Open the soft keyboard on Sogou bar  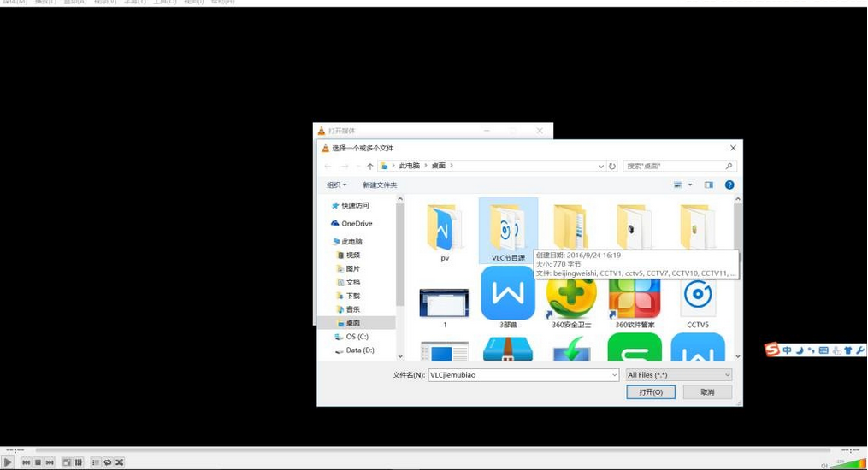(824, 350)
